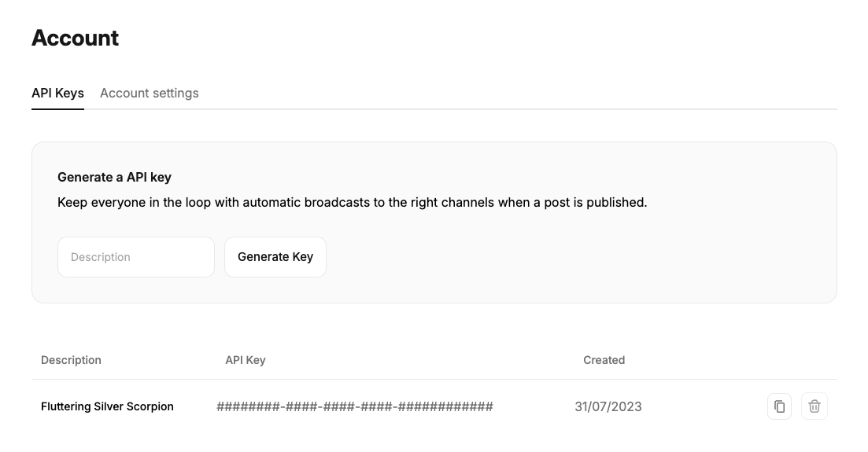868x452 pixels.
Task: Delete the Fluttering Silver Scorpion key
Action: (x=814, y=406)
